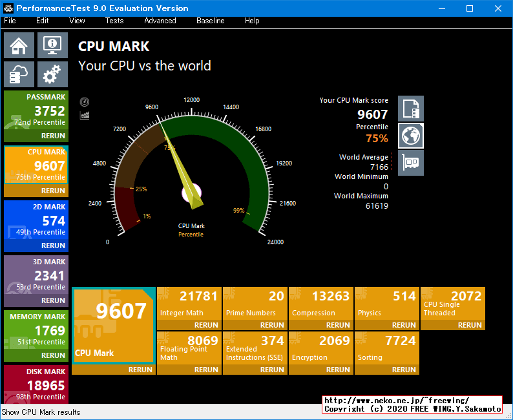Image resolution: width=513 pixels, height=420 pixels.
Task: Rerun the CPU Mark sidebar test
Action: 36,191
